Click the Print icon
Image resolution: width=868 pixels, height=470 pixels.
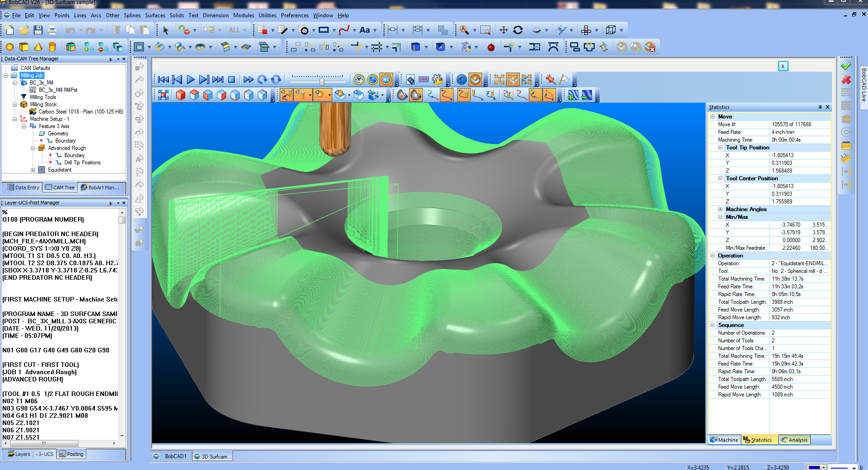[x=52, y=30]
